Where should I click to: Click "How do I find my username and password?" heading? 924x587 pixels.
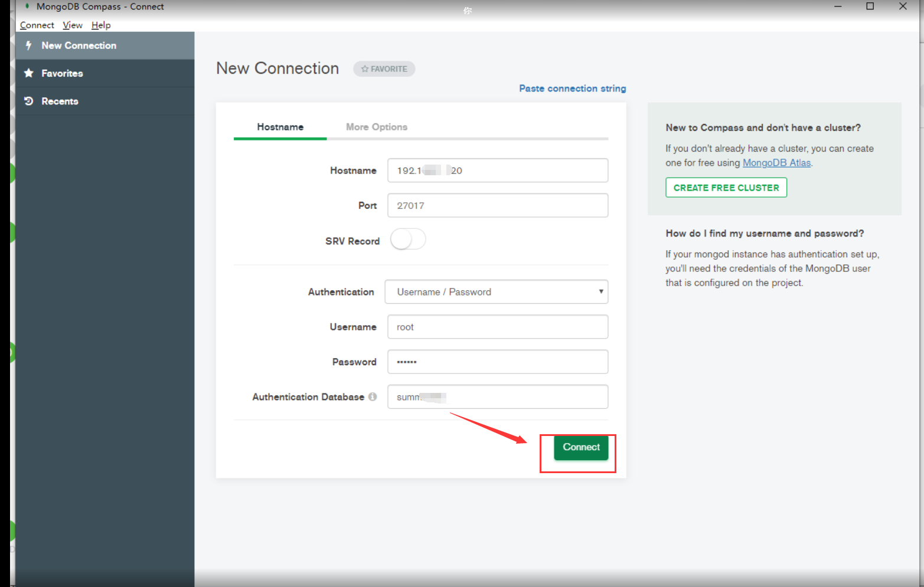[x=765, y=234]
